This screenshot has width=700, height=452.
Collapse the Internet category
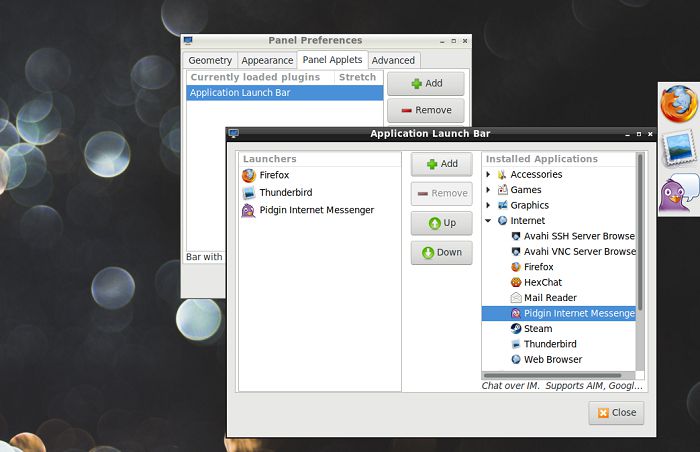[x=488, y=221]
